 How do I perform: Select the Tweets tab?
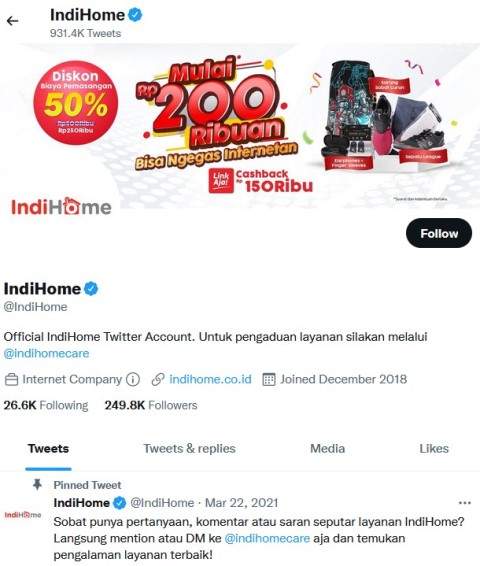pyautogui.click(x=48, y=449)
